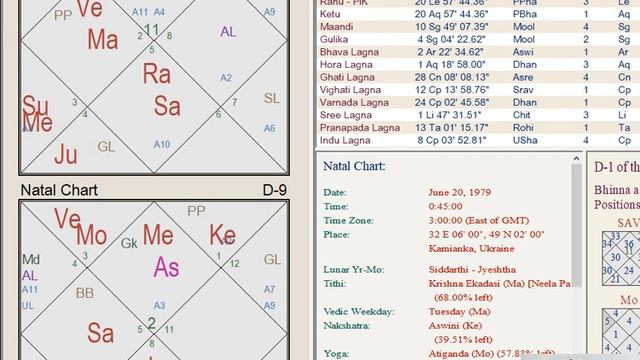
Task: Click A10 arudha label in upper chart
Action: (x=162, y=144)
